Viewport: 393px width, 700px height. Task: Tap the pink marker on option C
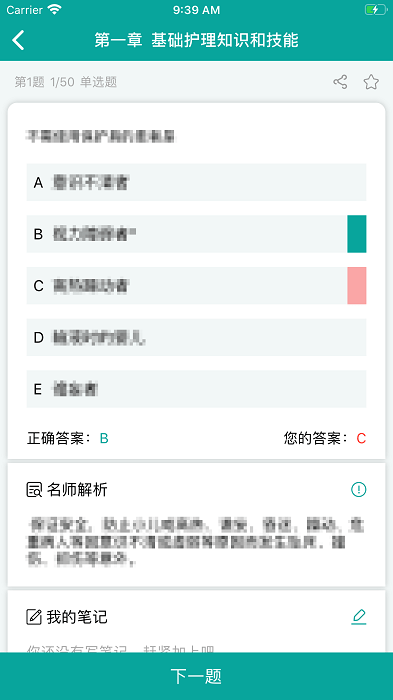point(357,286)
